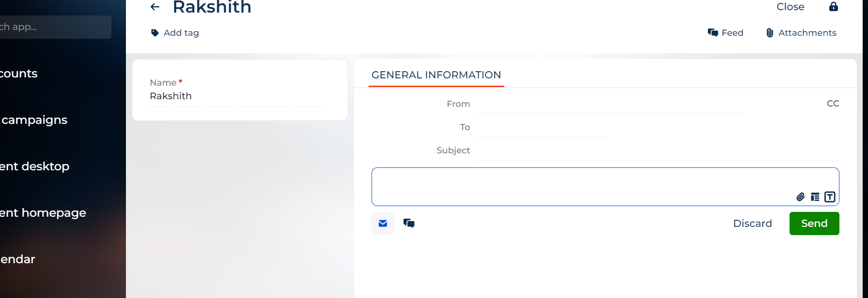Open the Feed panel
This screenshot has width=868, height=298.
(726, 33)
